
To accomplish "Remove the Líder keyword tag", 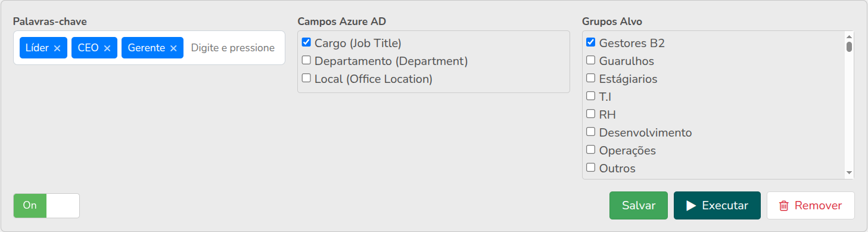I will coord(57,48).
